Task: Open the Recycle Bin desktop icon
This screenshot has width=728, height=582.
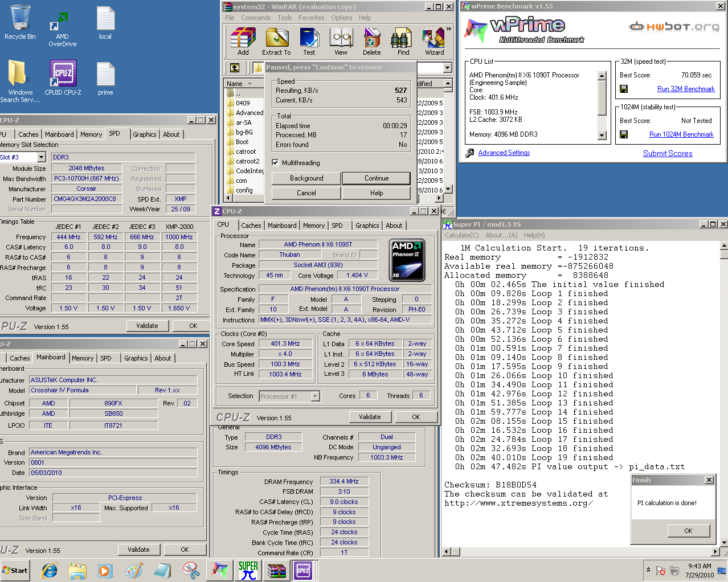Action: coord(20,22)
